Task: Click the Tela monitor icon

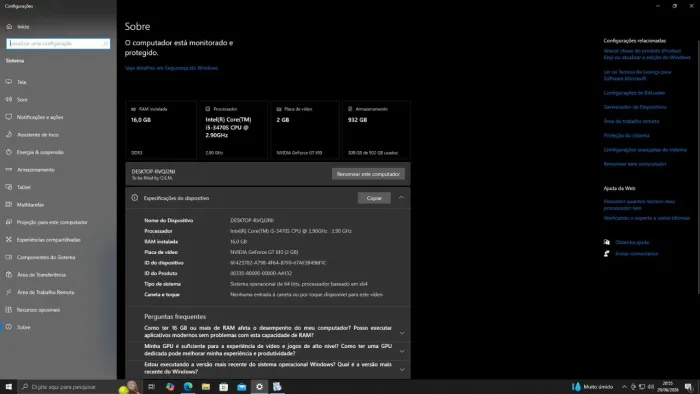Action: coord(8,82)
